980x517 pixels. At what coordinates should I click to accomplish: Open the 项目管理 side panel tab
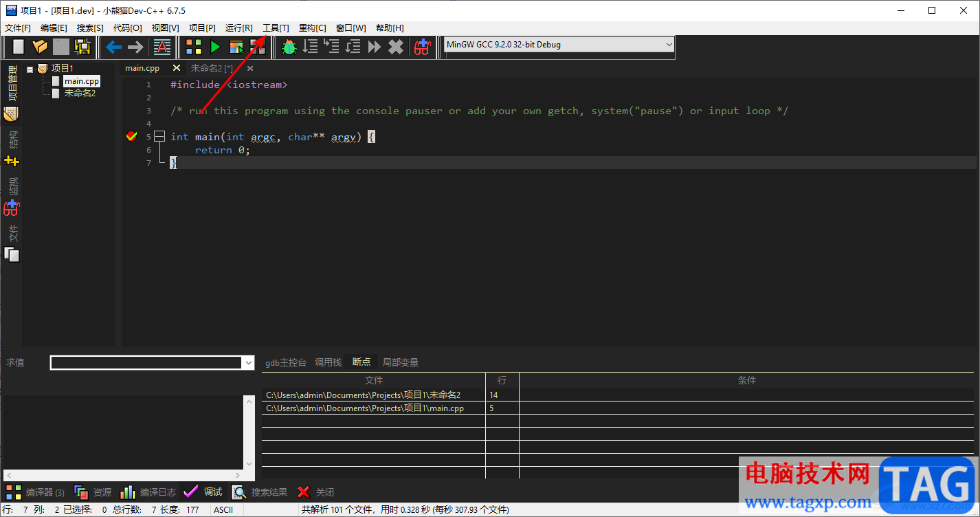[12, 93]
